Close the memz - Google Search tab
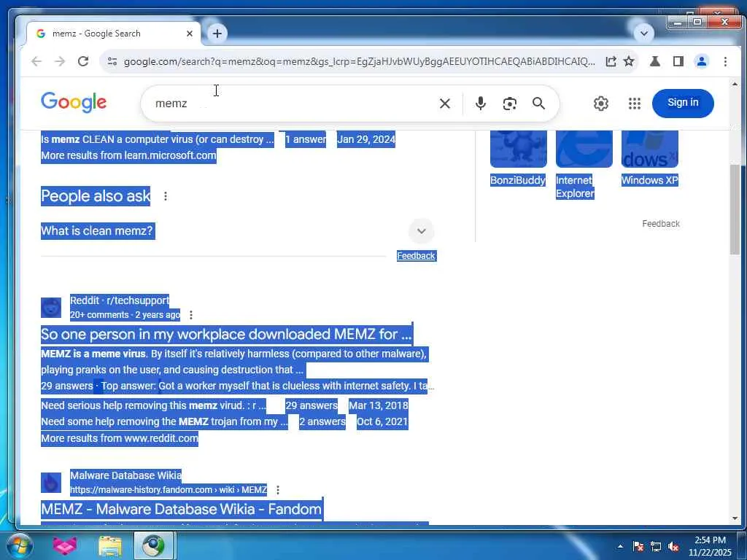Screen dimensions: 747x560 pos(190,34)
